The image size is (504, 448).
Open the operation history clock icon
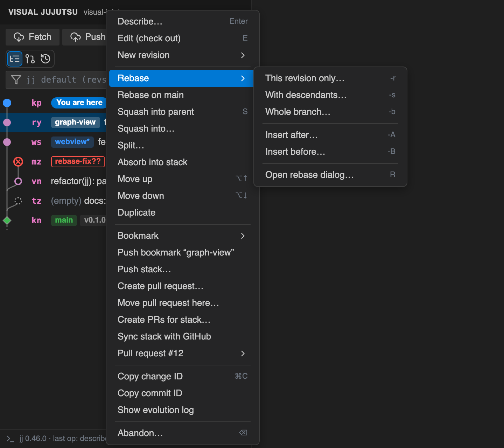(x=45, y=59)
